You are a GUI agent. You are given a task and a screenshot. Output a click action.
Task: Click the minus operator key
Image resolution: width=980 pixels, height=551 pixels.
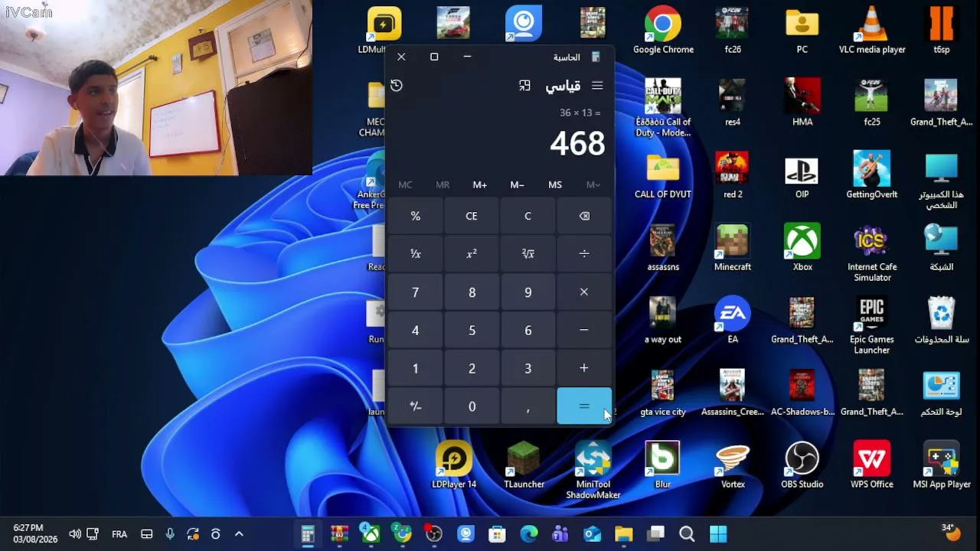point(584,331)
